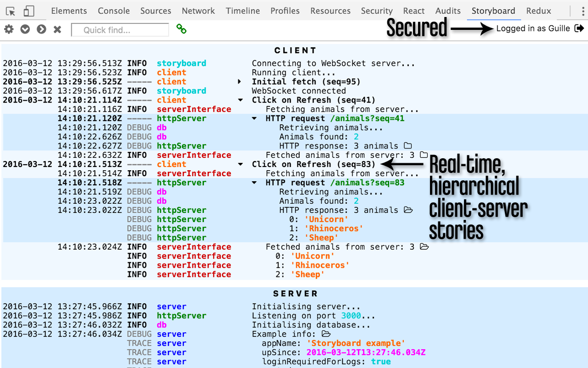Open folder icon next to 'HTTP response: 3 animals'
588x368 pixels.
pyautogui.click(x=408, y=146)
